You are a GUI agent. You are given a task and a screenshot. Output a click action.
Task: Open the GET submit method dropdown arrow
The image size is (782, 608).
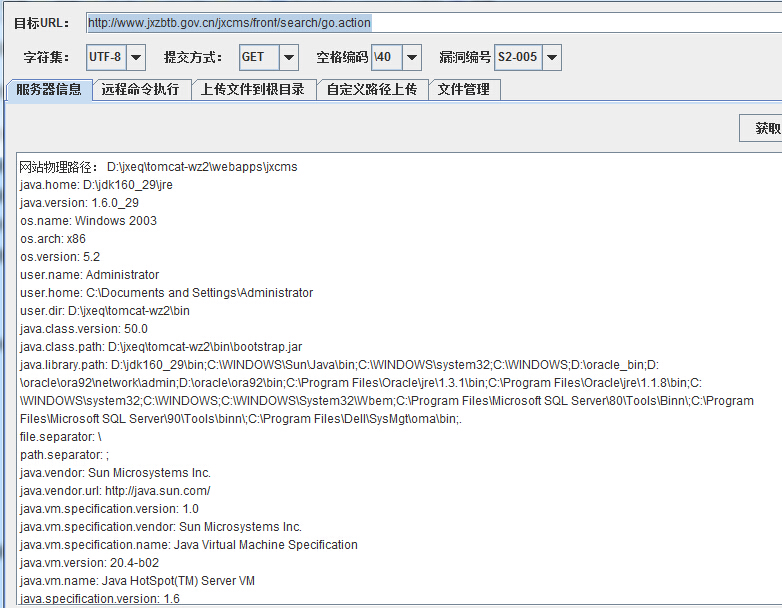pyautogui.click(x=289, y=57)
